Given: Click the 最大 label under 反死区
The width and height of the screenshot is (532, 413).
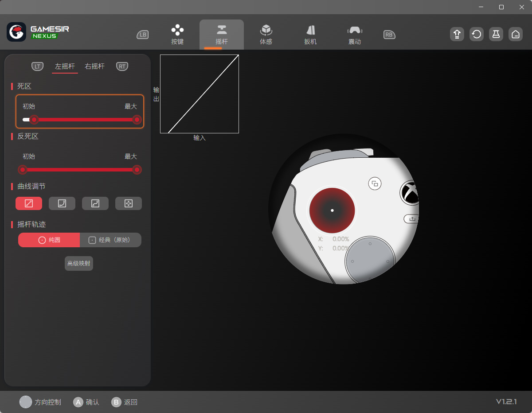Looking at the screenshot, I should [131, 156].
